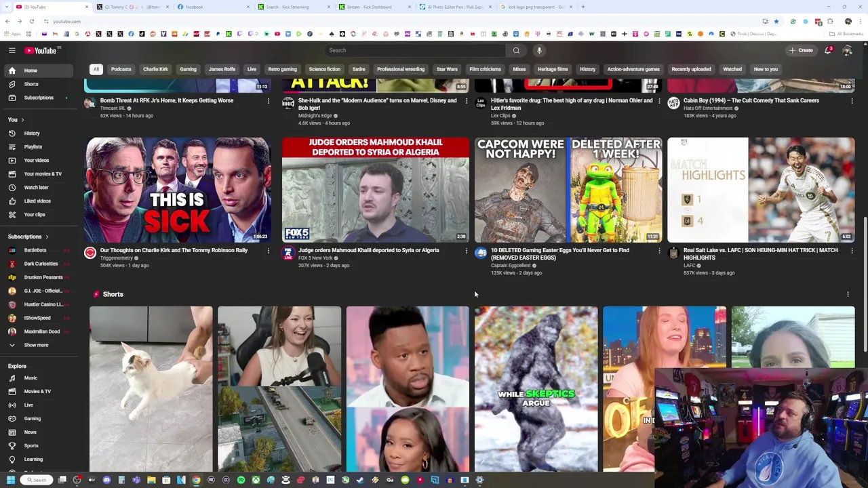Open Drunken Peasants channel subscription

[x=37, y=277]
